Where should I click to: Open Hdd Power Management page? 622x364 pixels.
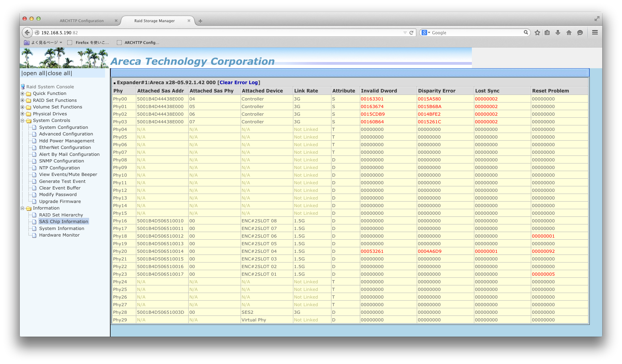(x=67, y=141)
